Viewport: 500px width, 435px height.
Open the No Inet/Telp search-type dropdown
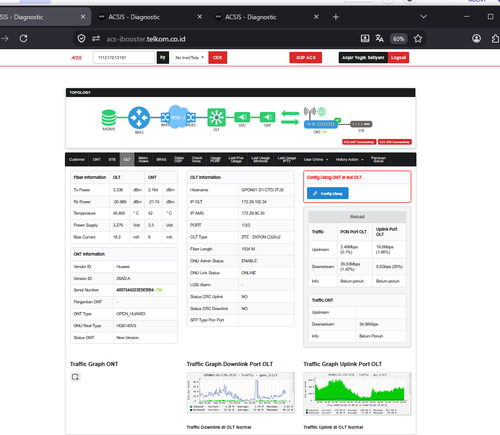point(189,58)
